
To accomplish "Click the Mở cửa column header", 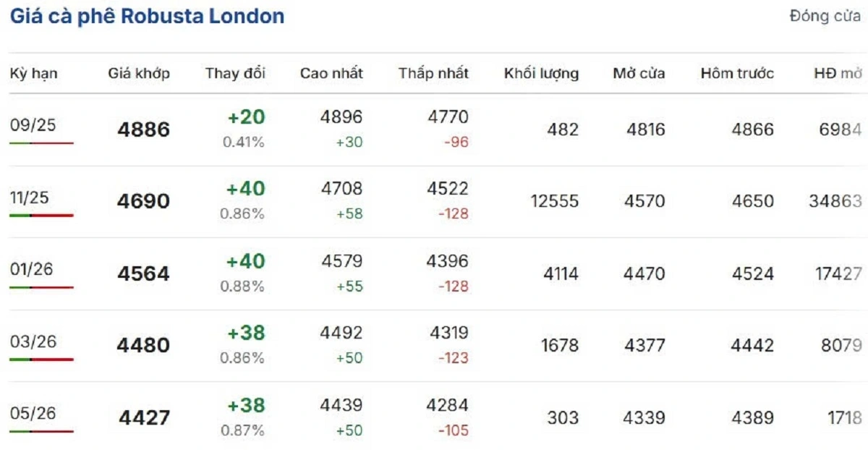I will coord(639,73).
